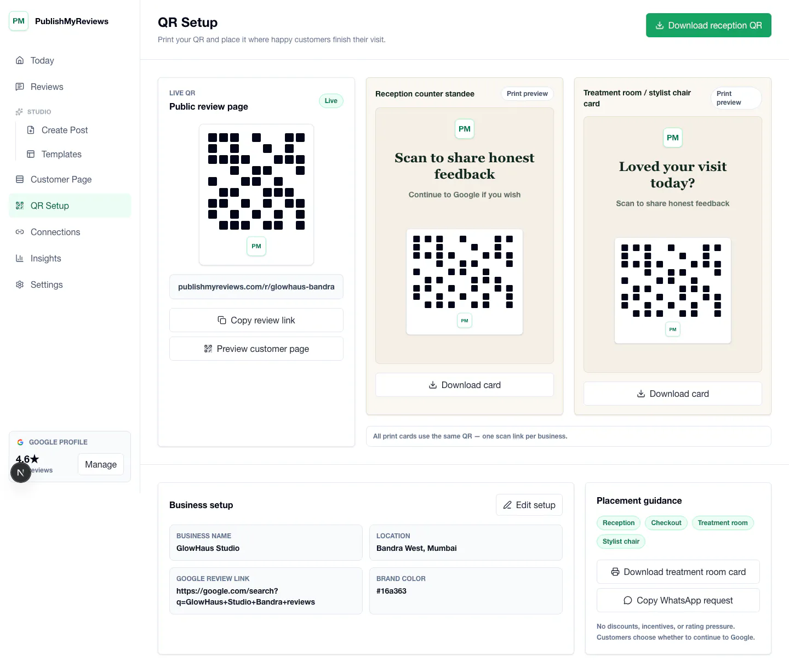Click Print preview on treatment room card
Viewport: 789px width, 672px height.
736,98
